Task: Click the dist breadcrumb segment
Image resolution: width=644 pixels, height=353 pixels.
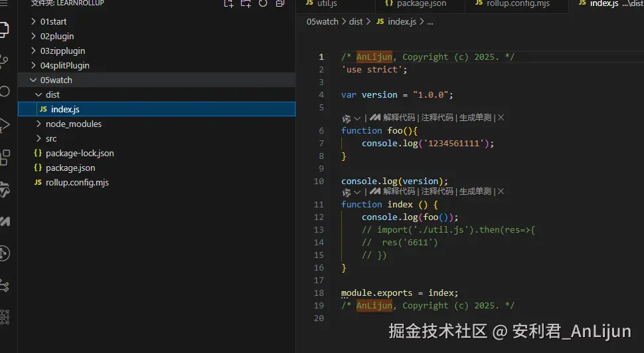Action: pos(356,22)
